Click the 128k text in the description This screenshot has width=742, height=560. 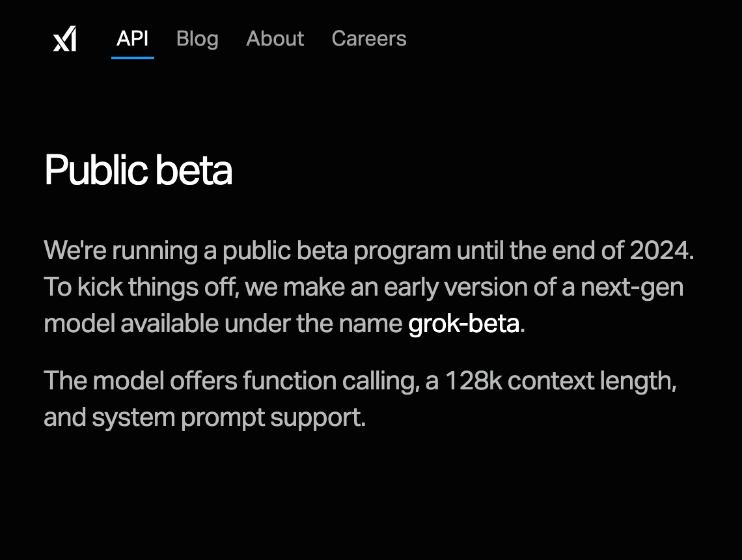click(x=473, y=381)
